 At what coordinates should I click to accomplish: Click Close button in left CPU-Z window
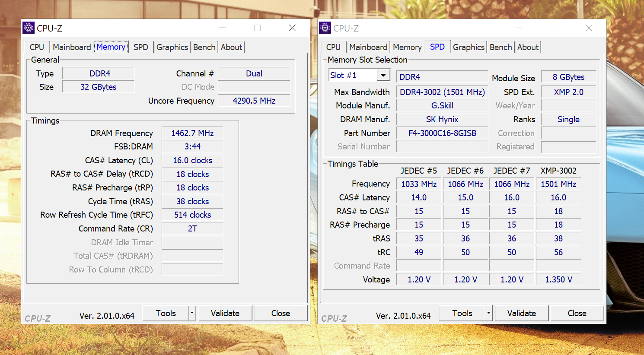281,313
